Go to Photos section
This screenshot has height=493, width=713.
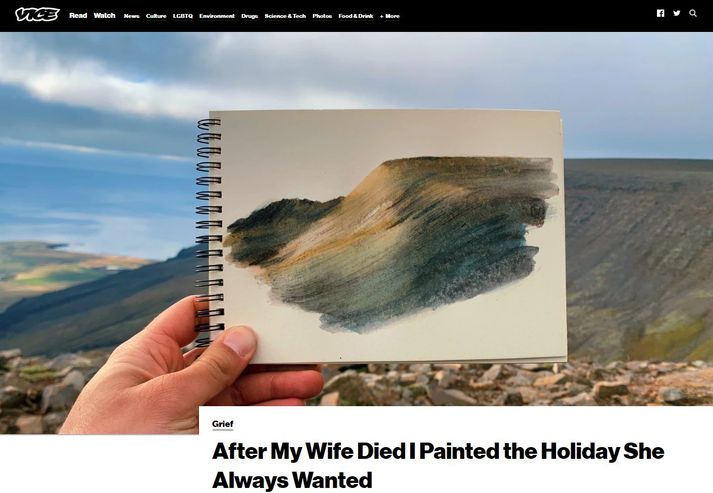click(322, 16)
